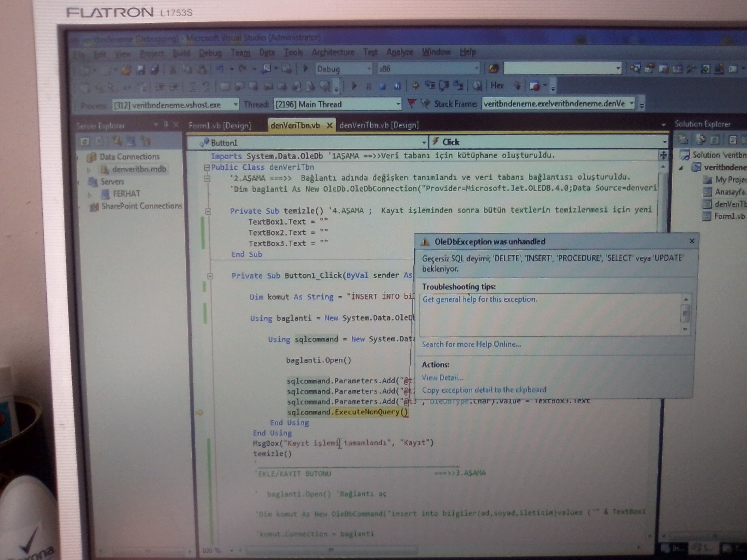Click View Detail action link
Screen dimensions: 747x560
(x=442, y=378)
